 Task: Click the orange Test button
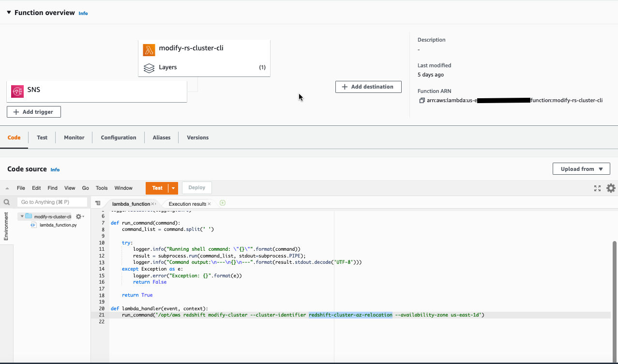pyautogui.click(x=157, y=188)
